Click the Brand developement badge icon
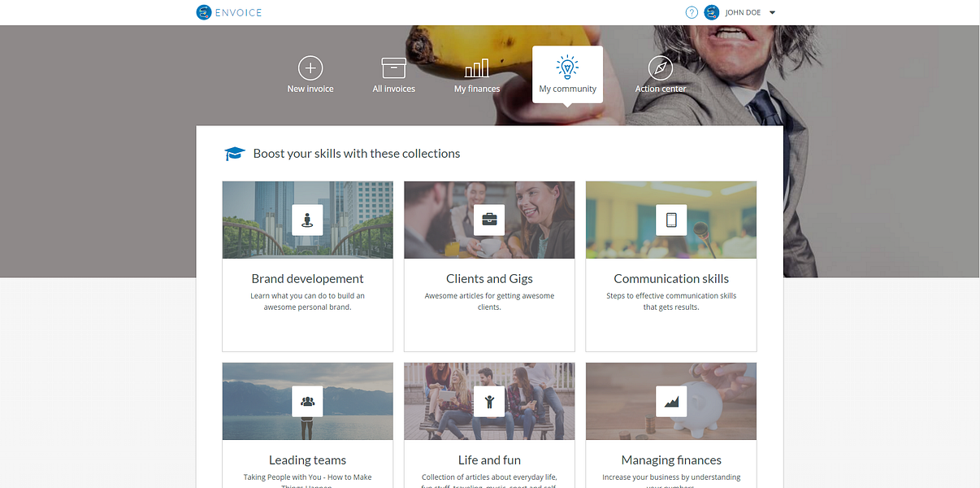The width and height of the screenshot is (980, 488). (307, 220)
